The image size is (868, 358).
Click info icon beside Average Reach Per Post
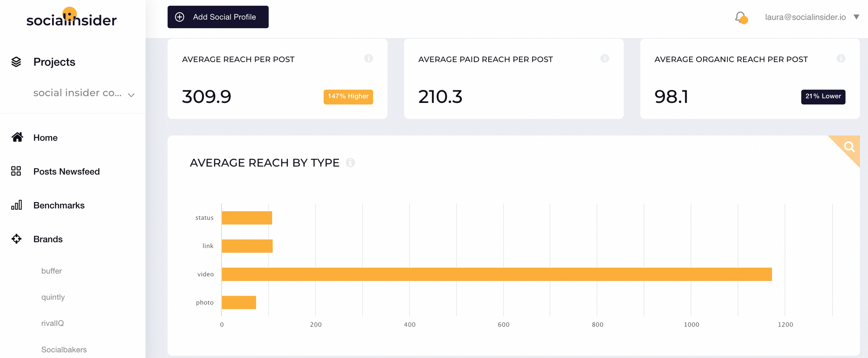pos(368,58)
